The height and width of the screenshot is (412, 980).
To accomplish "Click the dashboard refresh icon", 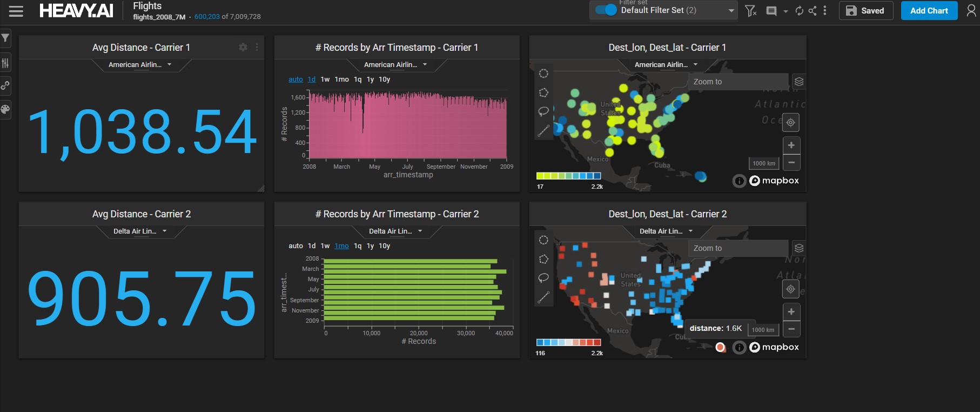I will (799, 11).
